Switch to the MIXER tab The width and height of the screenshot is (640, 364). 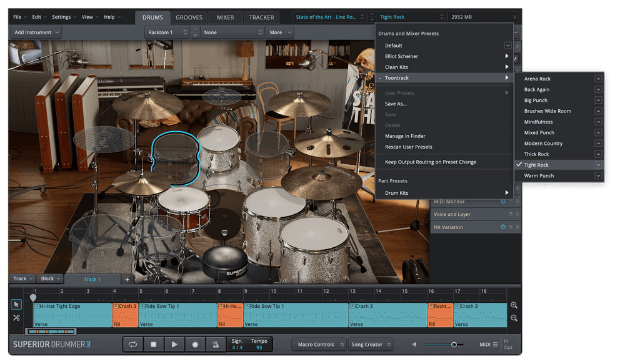(225, 17)
